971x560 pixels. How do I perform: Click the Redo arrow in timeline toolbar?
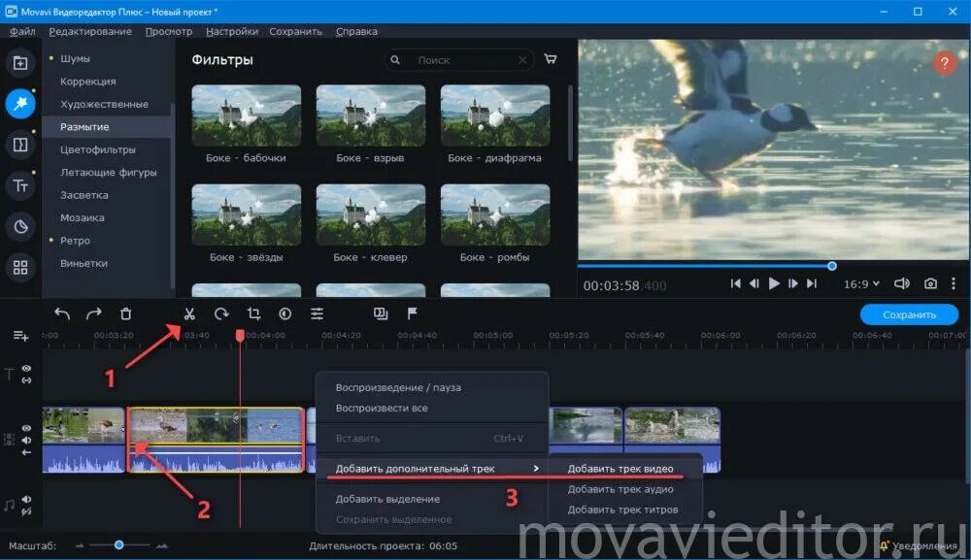[x=93, y=313]
